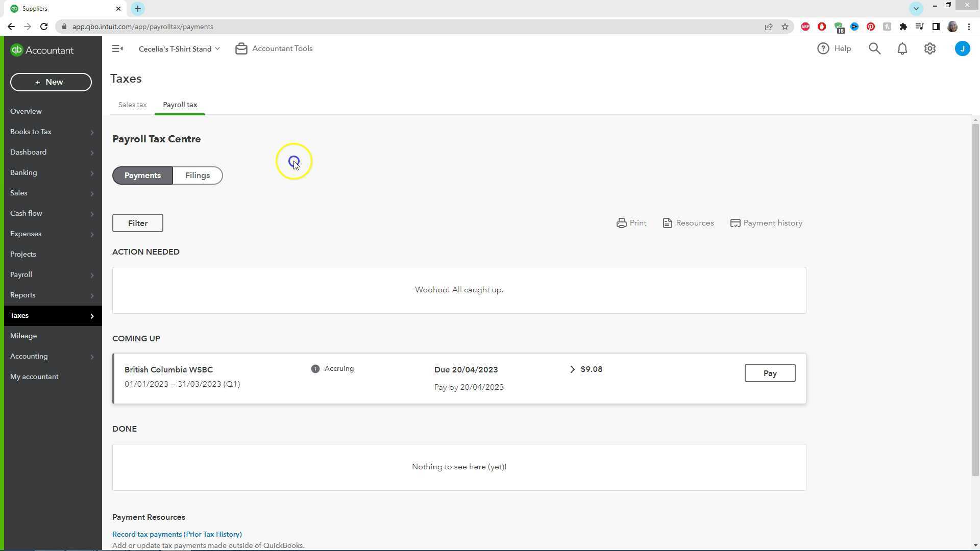The width and height of the screenshot is (980, 551).
Task: Click browser back arrow
Action: click(x=11, y=27)
